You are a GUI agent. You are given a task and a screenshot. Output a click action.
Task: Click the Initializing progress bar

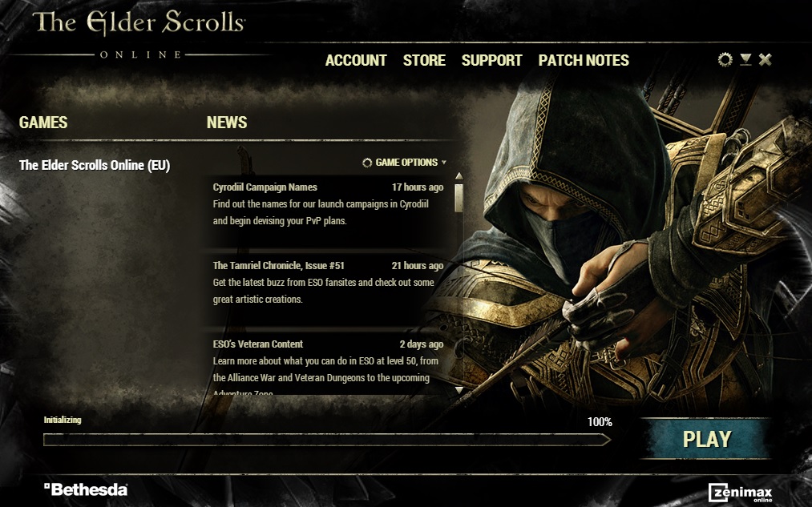coord(327,440)
